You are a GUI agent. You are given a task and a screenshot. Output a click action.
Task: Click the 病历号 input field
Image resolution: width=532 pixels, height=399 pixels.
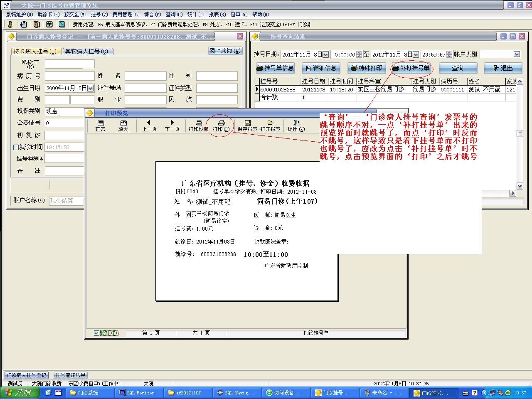pos(70,76)
